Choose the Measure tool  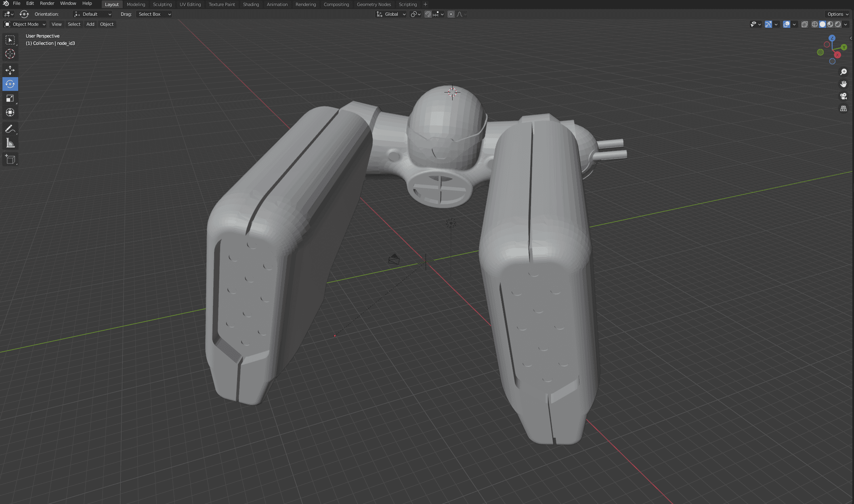coord(10,143)
